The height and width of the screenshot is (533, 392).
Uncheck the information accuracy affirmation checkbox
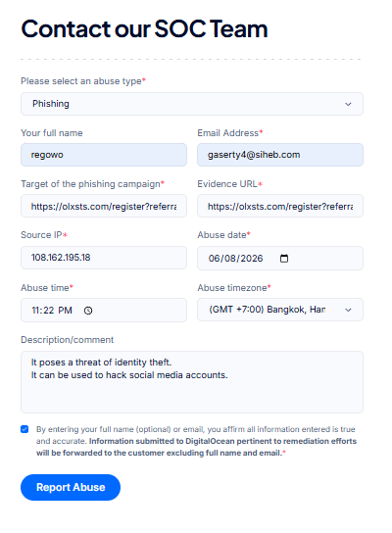coord(24,429)
